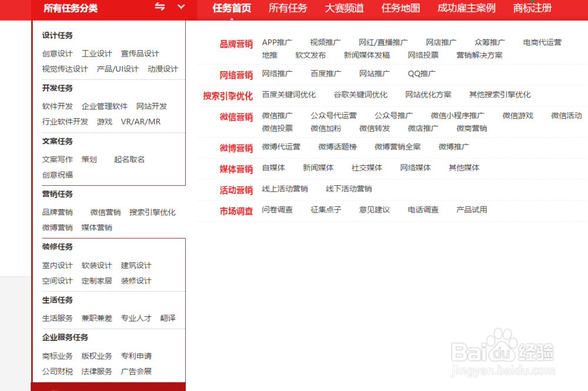588x391 pixels.
Task: Switch to 所有任务 nav tab
Action: (x=288, y=8)
